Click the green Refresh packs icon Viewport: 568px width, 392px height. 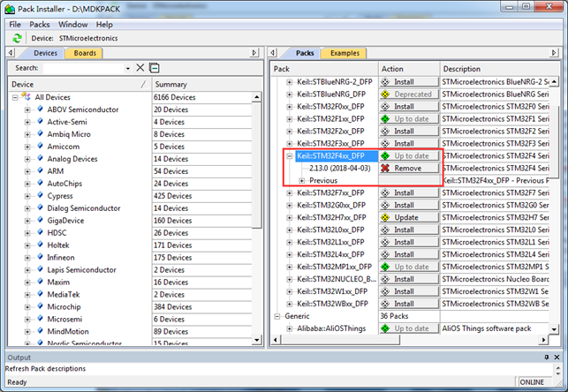coord(17,38)
